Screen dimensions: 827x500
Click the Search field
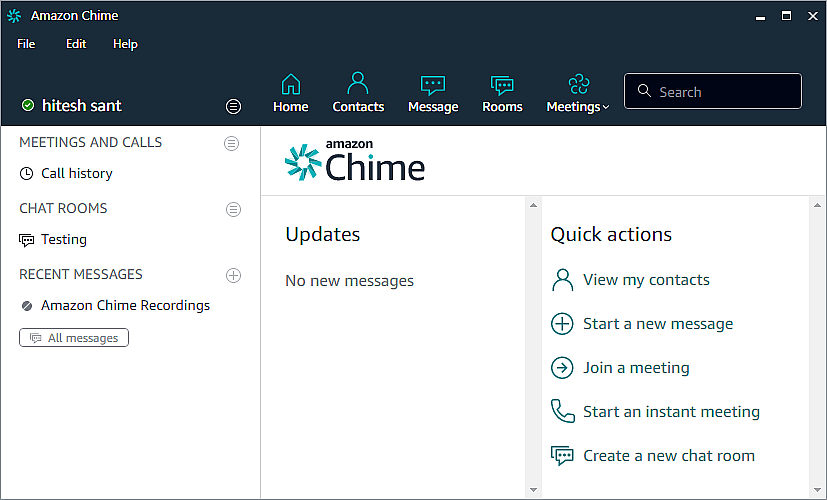pyautogui.click(x=713, y=91)
